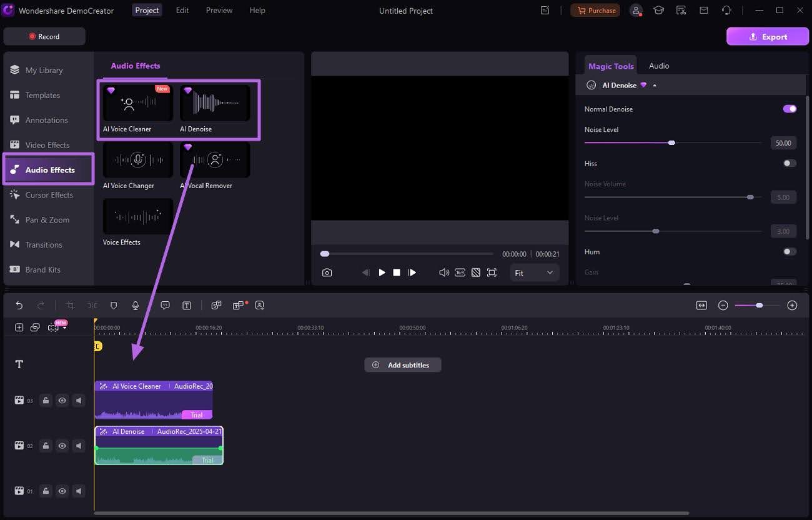
Task: Click the text T tool in the timeline toolbar
Action: 187,305
